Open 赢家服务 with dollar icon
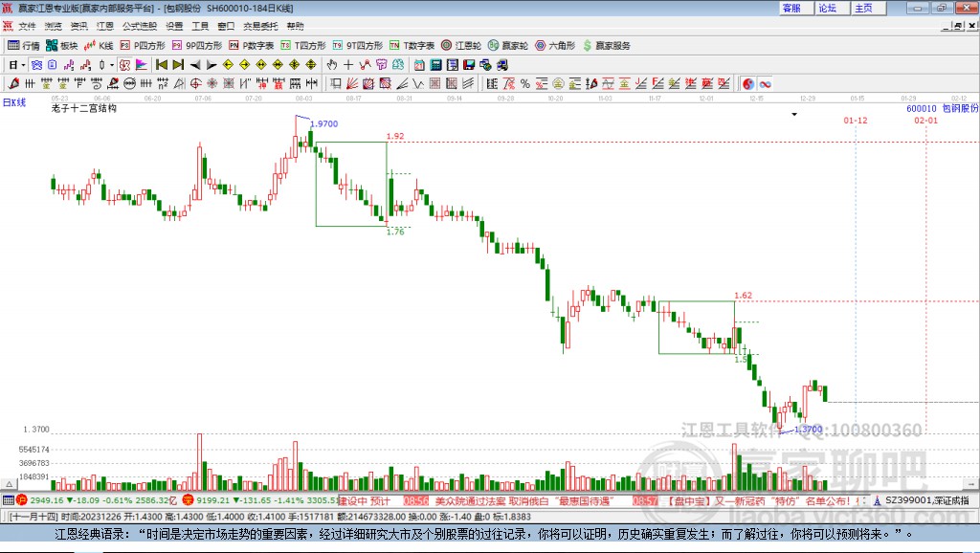 click(607, 46)
